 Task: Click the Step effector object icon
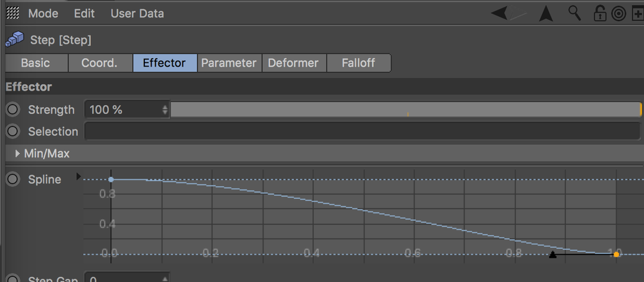click(14, 40)
